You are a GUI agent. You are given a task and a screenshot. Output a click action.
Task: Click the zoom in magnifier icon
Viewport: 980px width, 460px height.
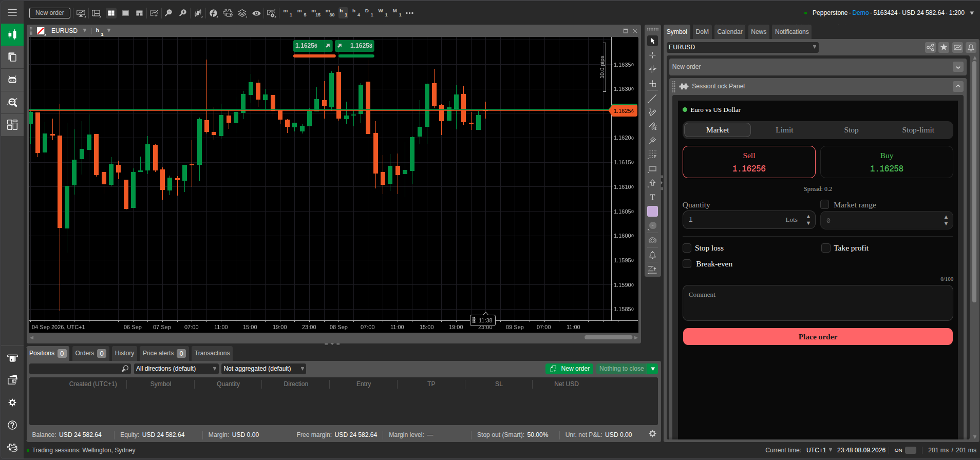coord(183,13)
